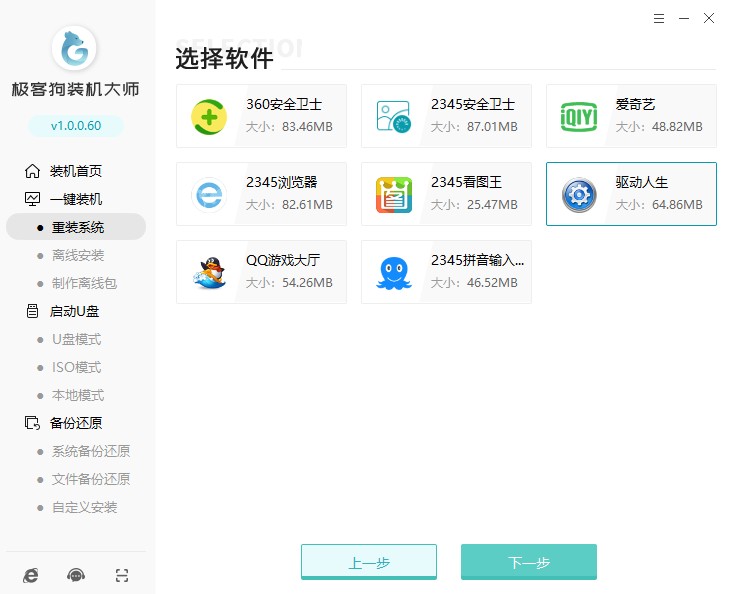The image size is (733, 594).
Task: Collapse the 启动U盘 sidebar section
Action: coord(76,311)
